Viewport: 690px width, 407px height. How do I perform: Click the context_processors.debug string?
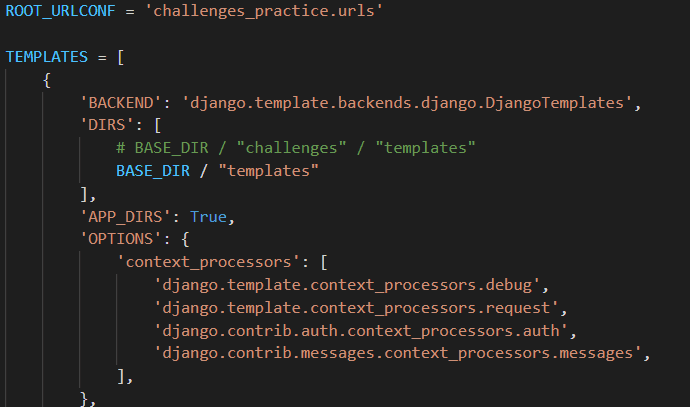347,285
